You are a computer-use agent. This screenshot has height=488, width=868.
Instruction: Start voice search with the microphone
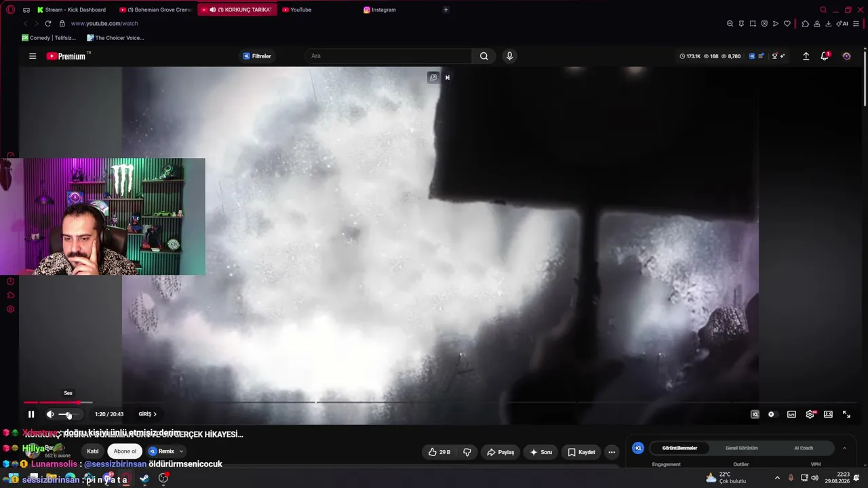pos(509,56)
